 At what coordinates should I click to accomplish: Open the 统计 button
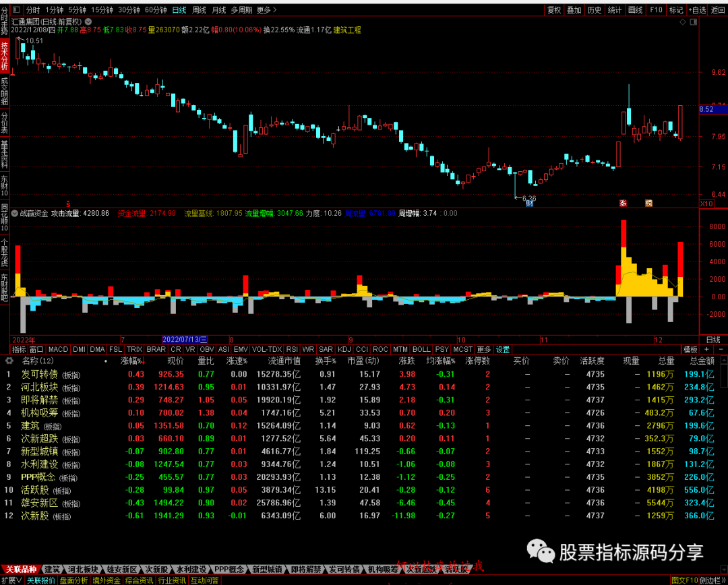coord(615,9)
